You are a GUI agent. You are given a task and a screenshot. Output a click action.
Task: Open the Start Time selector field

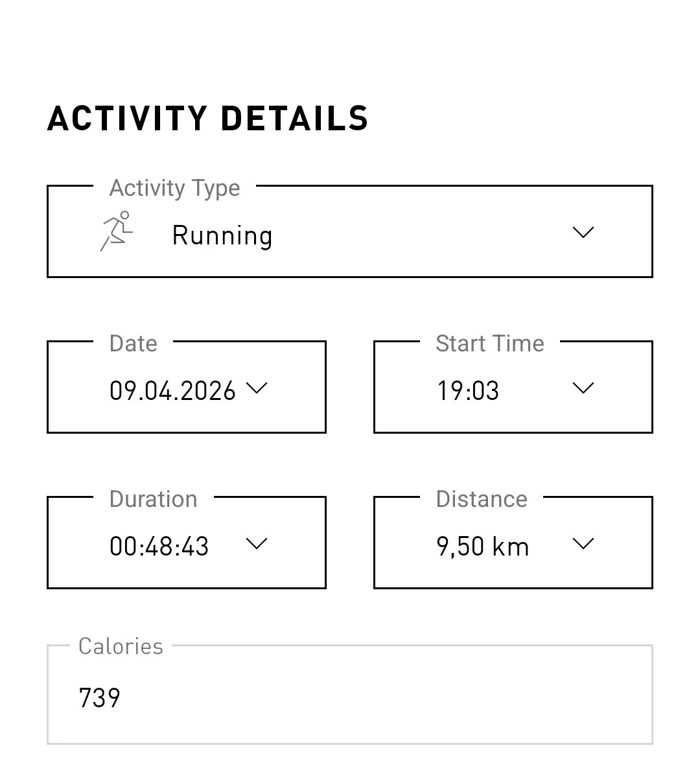pos(513,387)
